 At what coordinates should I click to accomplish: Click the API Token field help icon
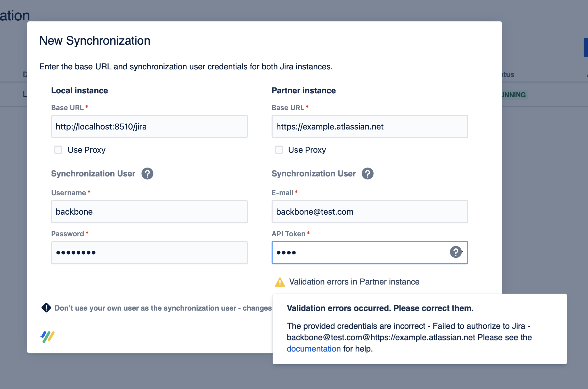(456, 252)
